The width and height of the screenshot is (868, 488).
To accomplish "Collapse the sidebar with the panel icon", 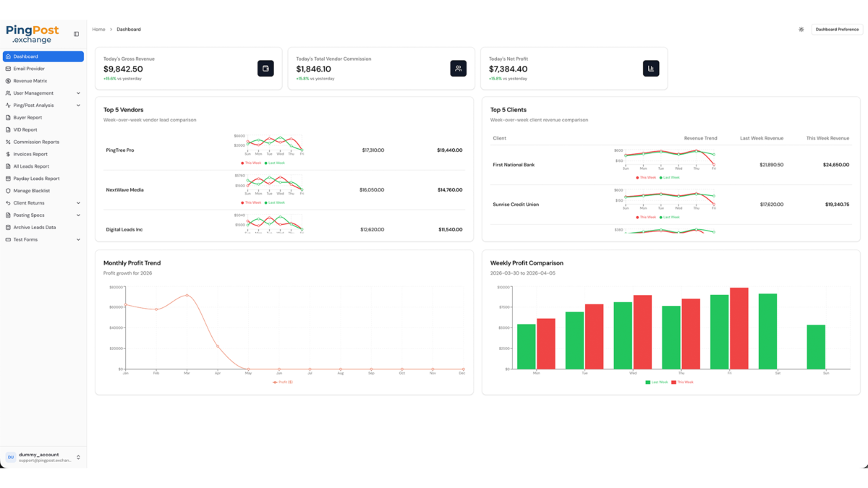I will [x=76, y=34].
